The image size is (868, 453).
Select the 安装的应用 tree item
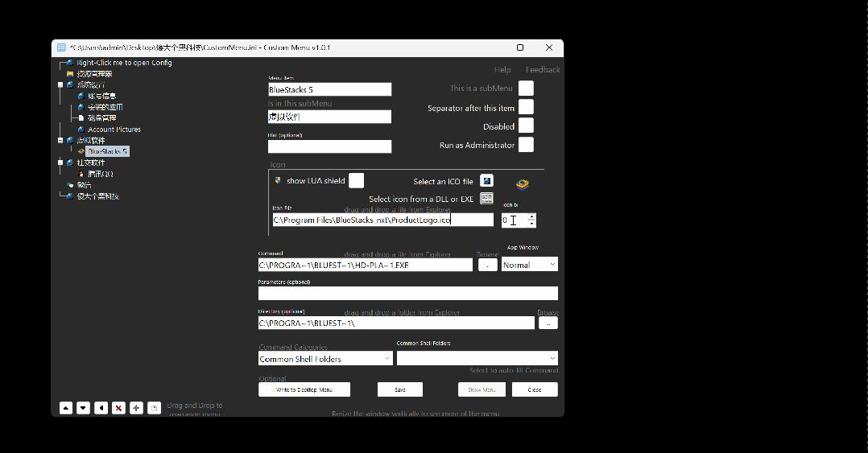tap(105, 107)
